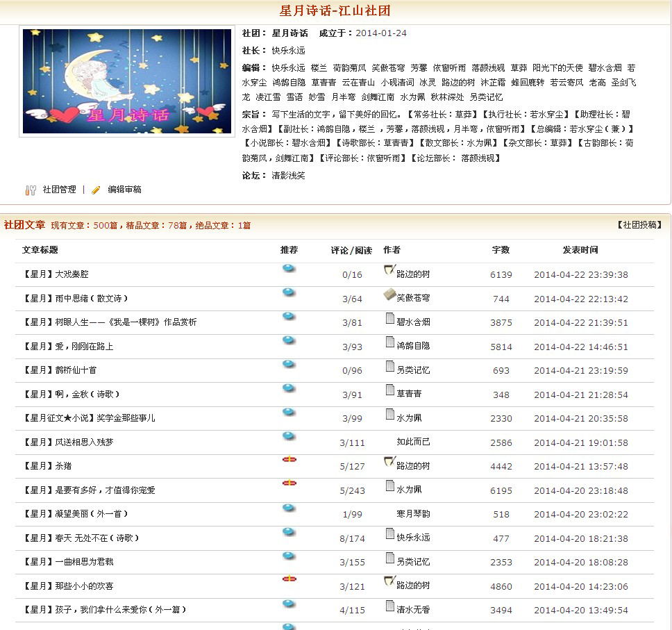This screenshot has height=630, width=672.
Task: Click the 社团文章 section heading
Action: (x=24, y=225)
